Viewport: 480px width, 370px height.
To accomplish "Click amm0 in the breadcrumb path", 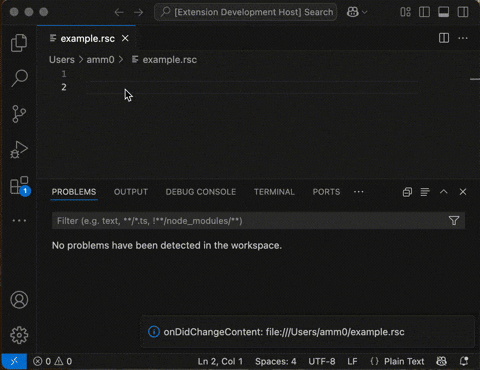I will (x=100, y=60).
